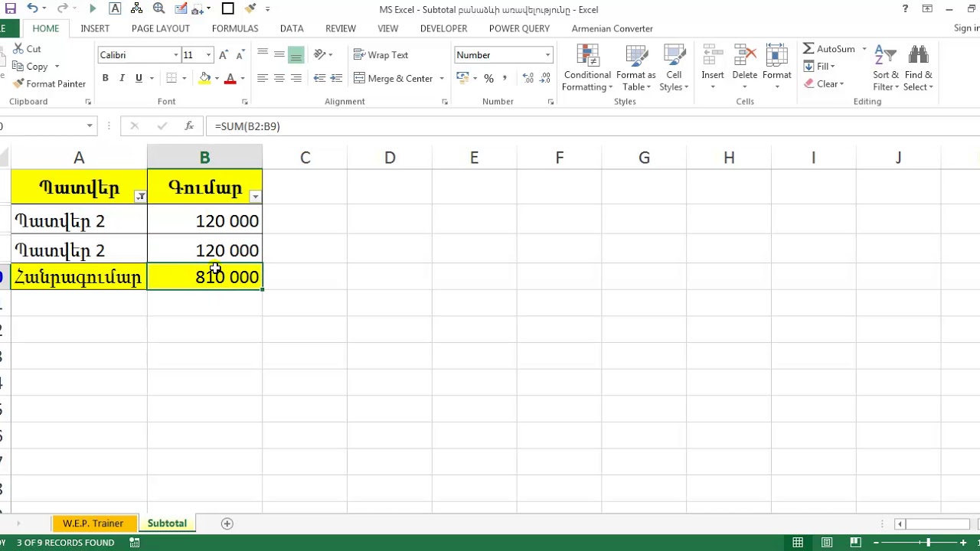Click Merge & Center button
The height and width of the screenshot is (551, 980).
pos(394,78)
